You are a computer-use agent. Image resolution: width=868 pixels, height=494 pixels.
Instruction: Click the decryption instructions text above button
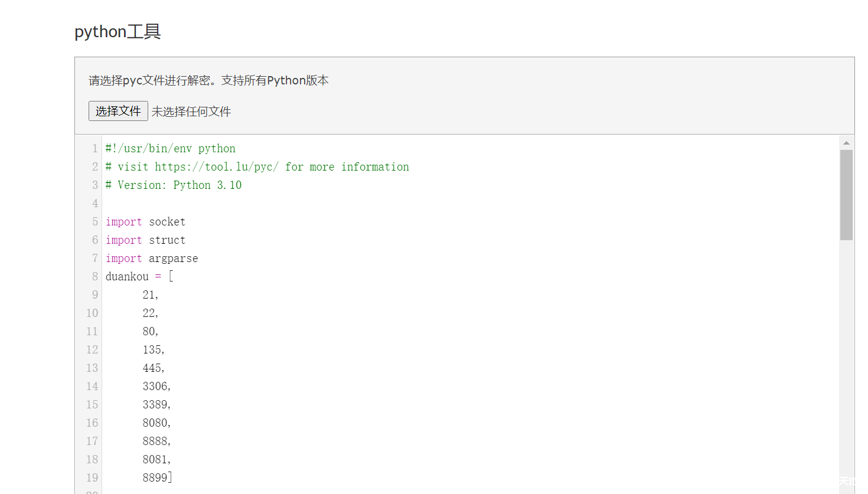(x=207, y=80)
